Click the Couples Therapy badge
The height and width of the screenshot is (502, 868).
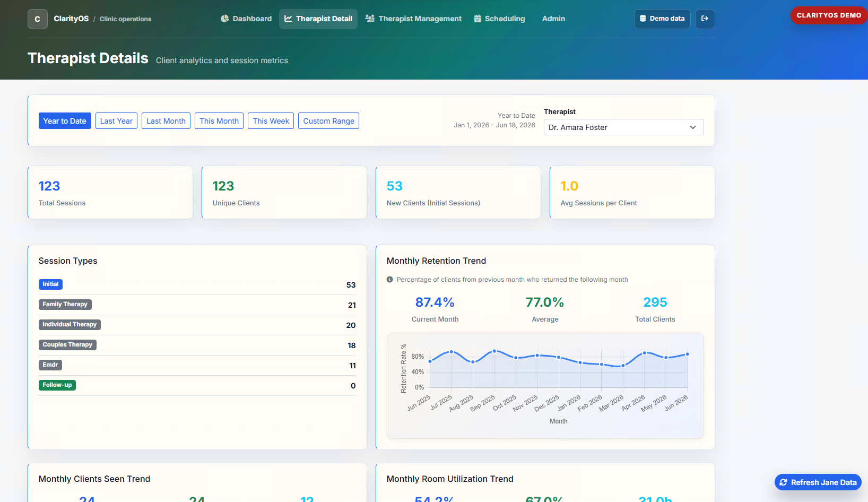tap(67, 345)
